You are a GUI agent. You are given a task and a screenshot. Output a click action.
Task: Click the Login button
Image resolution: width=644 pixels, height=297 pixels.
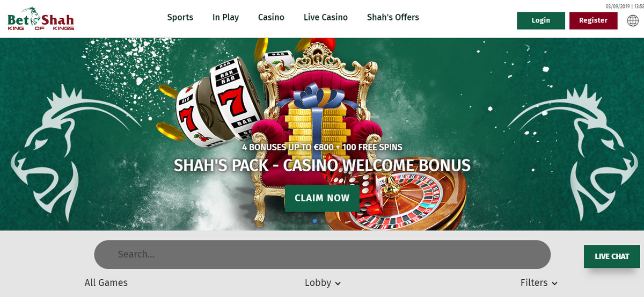pyautogui.click(x=541, y=20)
